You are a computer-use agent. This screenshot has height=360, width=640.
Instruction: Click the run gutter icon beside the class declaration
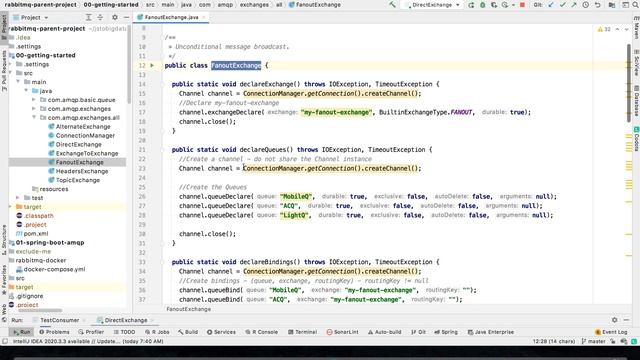(x=152, y=65)
